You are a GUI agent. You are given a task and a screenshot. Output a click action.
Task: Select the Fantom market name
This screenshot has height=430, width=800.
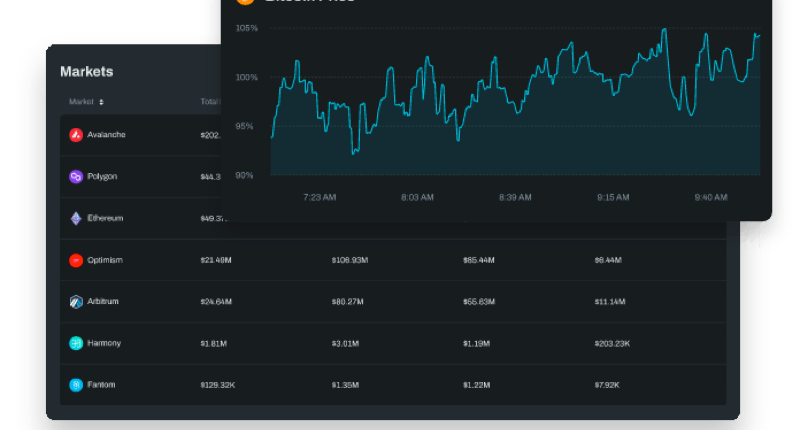pos(101,385)
